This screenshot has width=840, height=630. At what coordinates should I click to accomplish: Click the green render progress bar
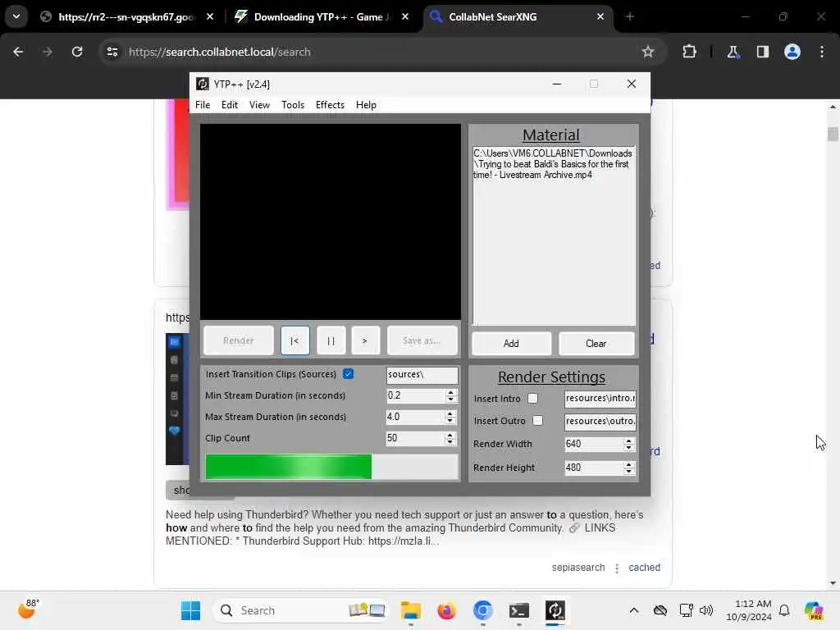click(331, 467)
